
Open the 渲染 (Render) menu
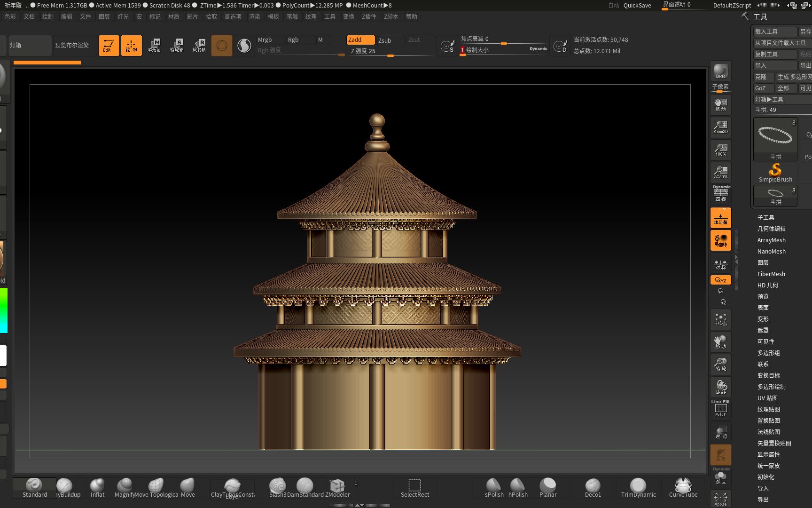pyautogui.click(x=254, y=16)
